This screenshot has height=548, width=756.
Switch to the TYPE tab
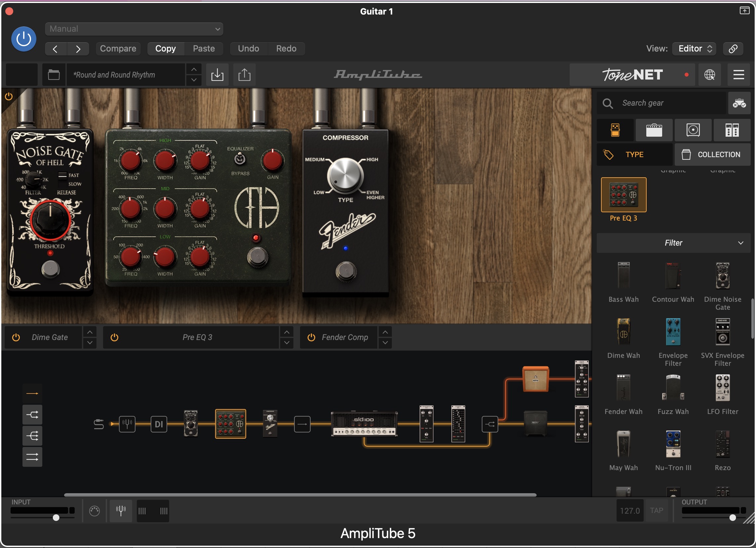(x=634, y=154)
